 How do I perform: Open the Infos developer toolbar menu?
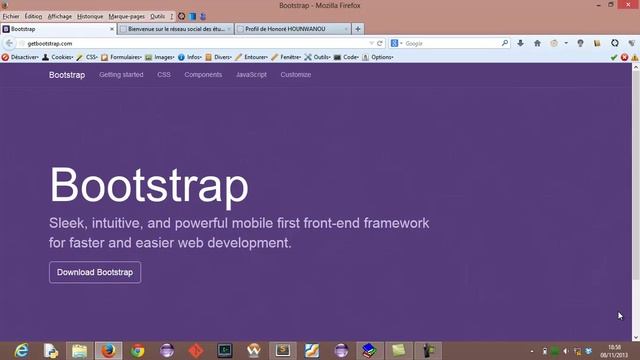click(x=190, y=57)
